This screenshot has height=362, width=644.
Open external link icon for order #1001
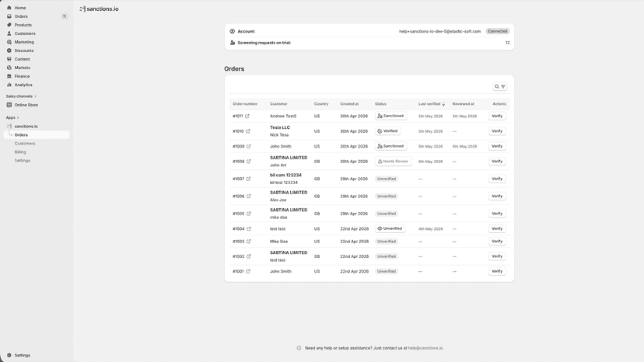248,271
